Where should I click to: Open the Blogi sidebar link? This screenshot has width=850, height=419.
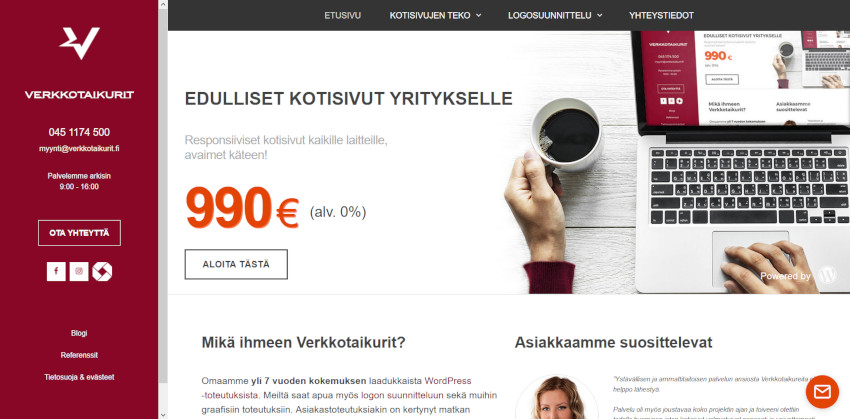[x=79, y=333]
